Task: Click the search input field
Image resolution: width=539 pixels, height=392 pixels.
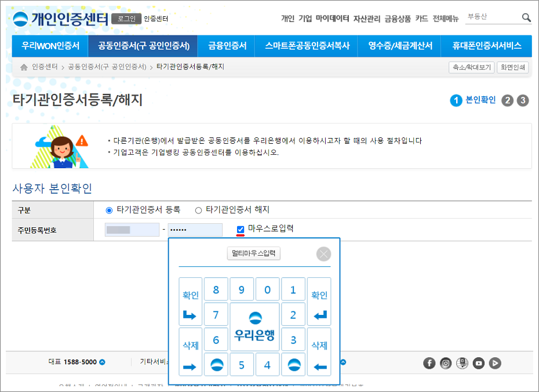Action: pyautogui.click(x=493, y=17)
